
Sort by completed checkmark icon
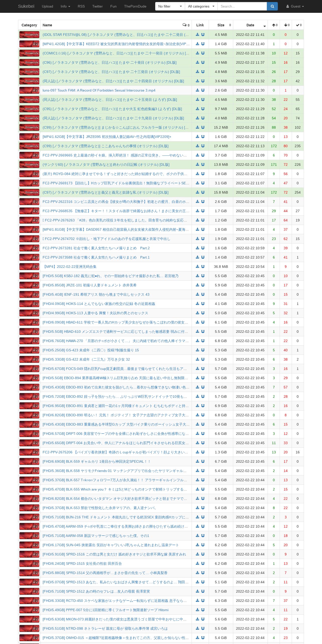click(297, 25)
